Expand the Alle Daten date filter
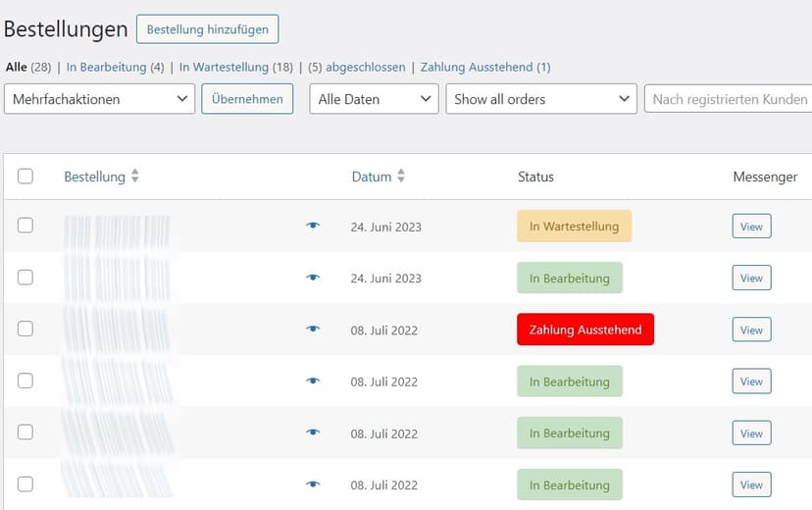Screen dimensions: 812x510 pyautogui.click(x=374, y=99)
